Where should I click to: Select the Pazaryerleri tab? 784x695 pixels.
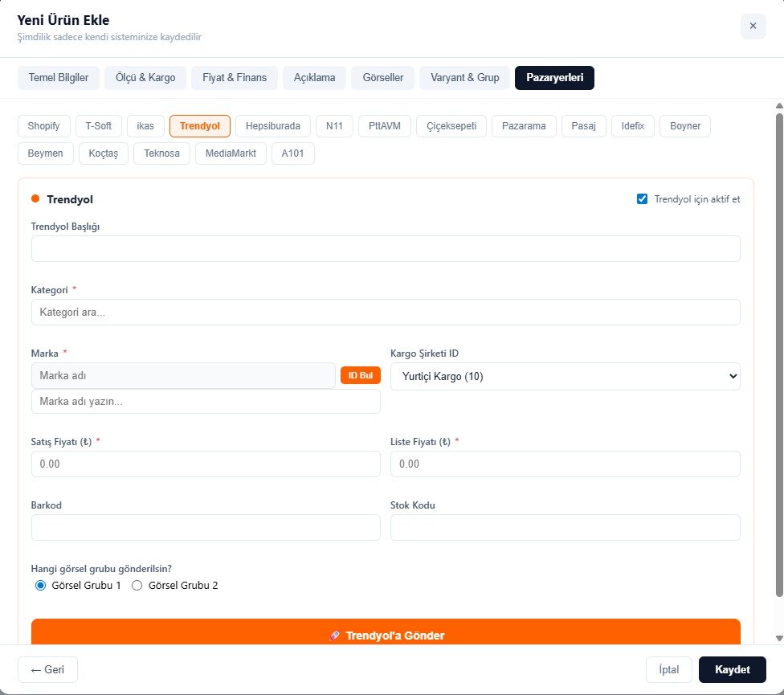coord(554,77)
